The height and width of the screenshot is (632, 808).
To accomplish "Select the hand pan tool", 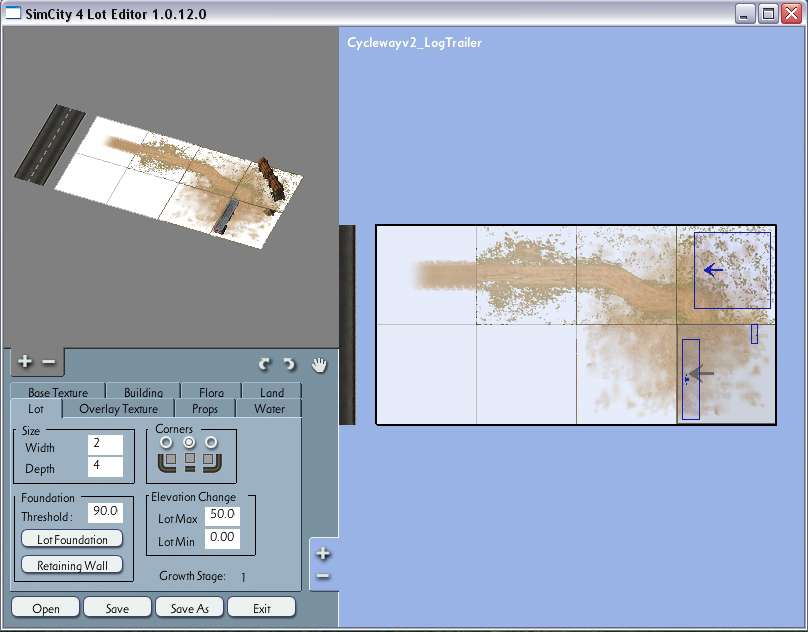I will click(319, 364).
